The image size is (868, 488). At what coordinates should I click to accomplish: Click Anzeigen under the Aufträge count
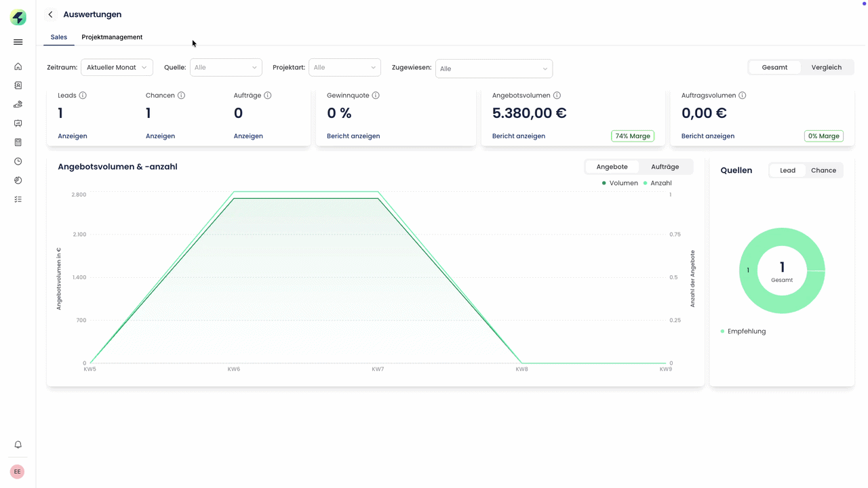248,136
